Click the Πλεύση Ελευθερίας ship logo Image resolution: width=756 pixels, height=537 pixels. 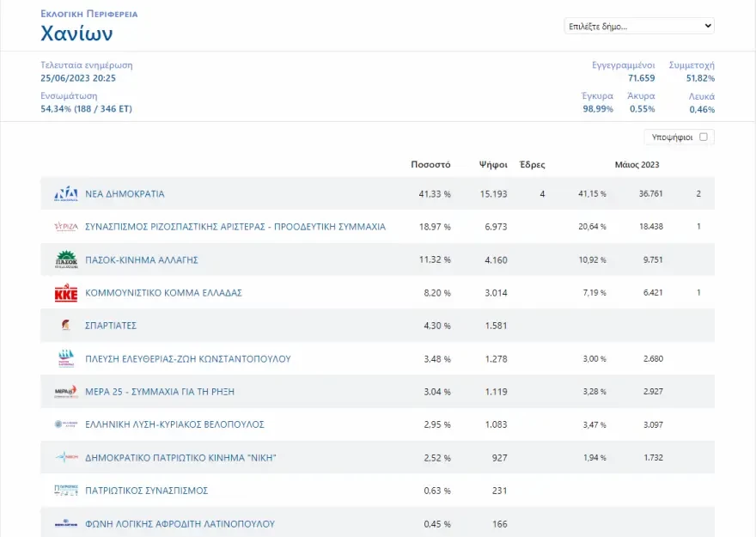(66, 358)
